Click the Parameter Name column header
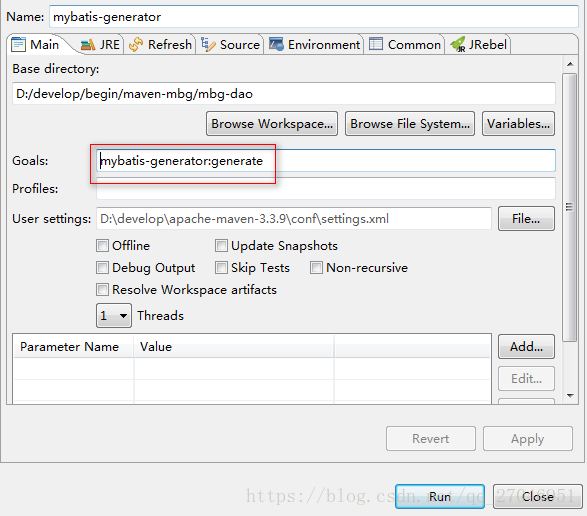The width and height of the screenshot is (587, 516). pyautogui.click(x=73, y=347)
